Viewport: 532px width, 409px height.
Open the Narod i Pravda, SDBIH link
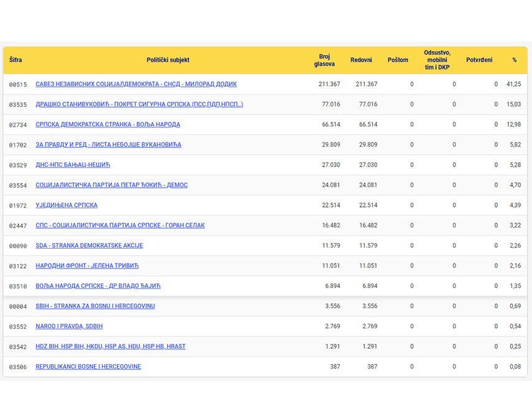pos(69,326)
